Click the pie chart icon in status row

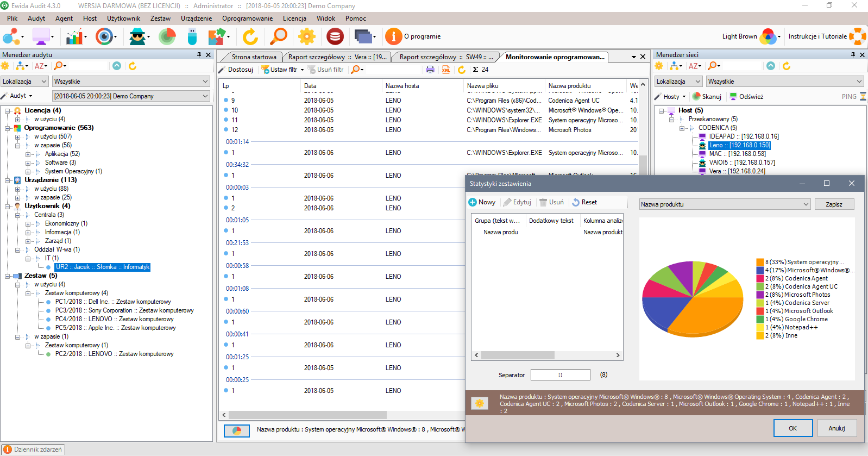click(237, 430)
